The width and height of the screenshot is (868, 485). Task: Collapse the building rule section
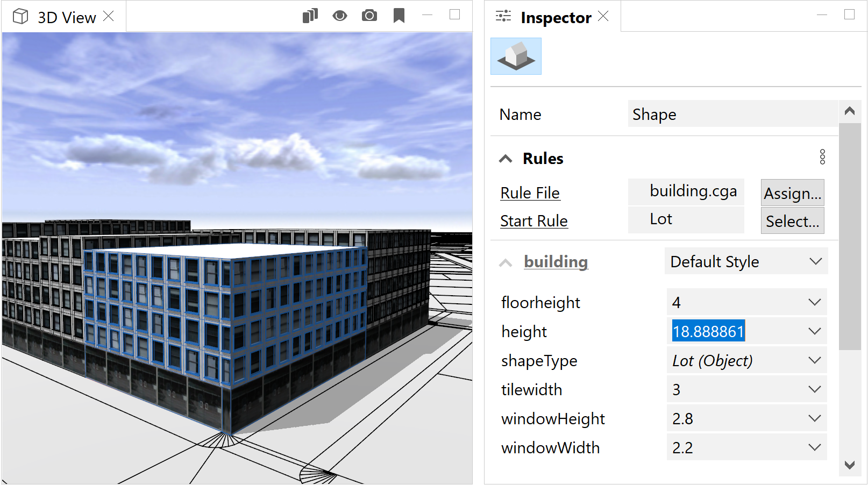506,262
